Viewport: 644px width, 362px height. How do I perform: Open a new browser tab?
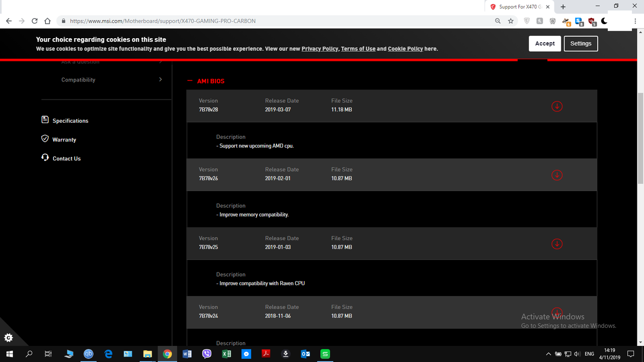pos(563,7)
